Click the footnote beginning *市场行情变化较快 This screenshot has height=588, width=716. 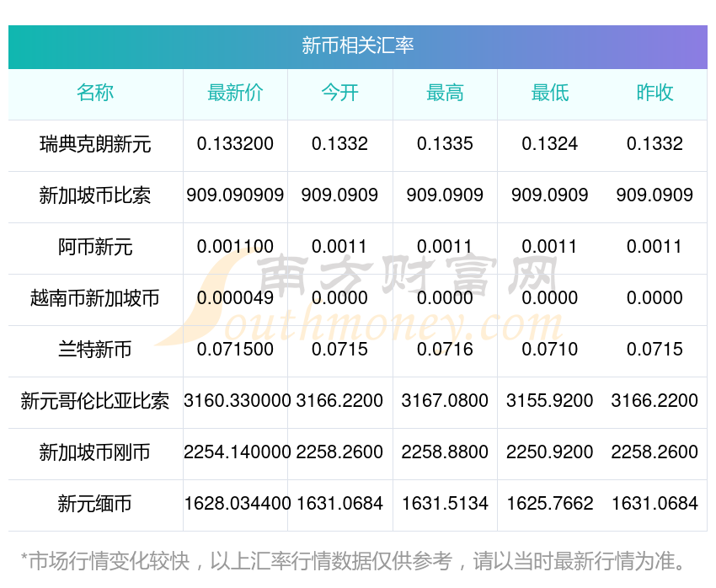tap(352, 561)
